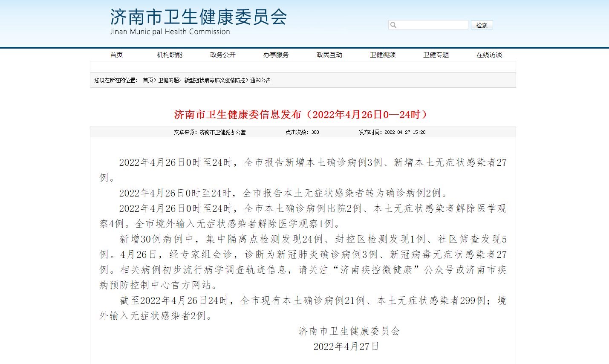Viewport: 609px width, 364px height.
Task: Open the 政民互动 menu item
Action: [329, 55]
